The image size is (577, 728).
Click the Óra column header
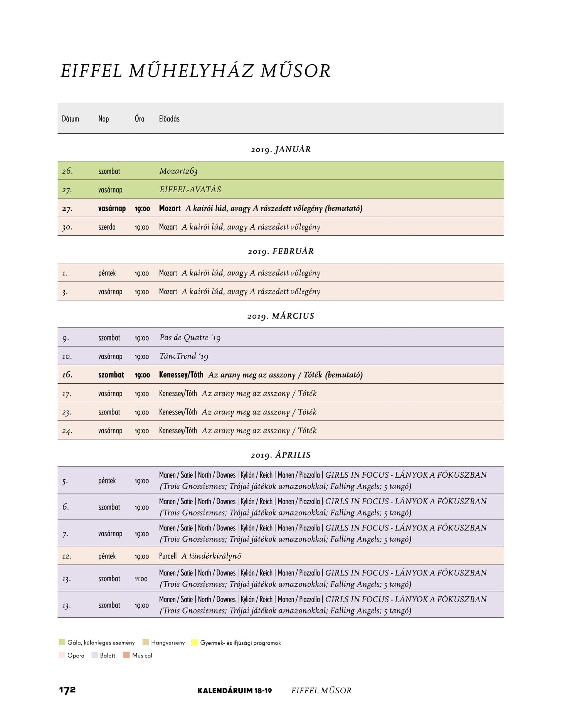point(140,118)
